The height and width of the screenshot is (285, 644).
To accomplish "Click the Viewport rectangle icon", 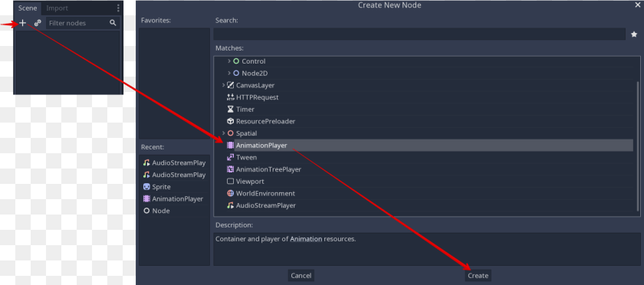I will (231, 181).
